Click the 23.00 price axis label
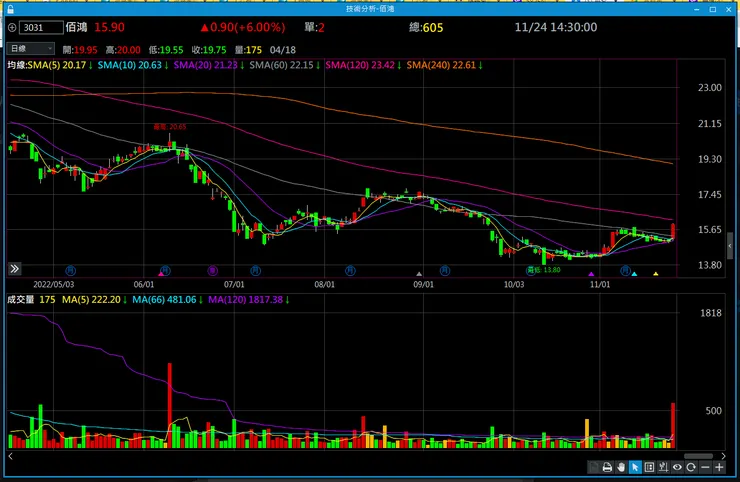Viewport: 740px width, 482px height. [x=710, y=88]
